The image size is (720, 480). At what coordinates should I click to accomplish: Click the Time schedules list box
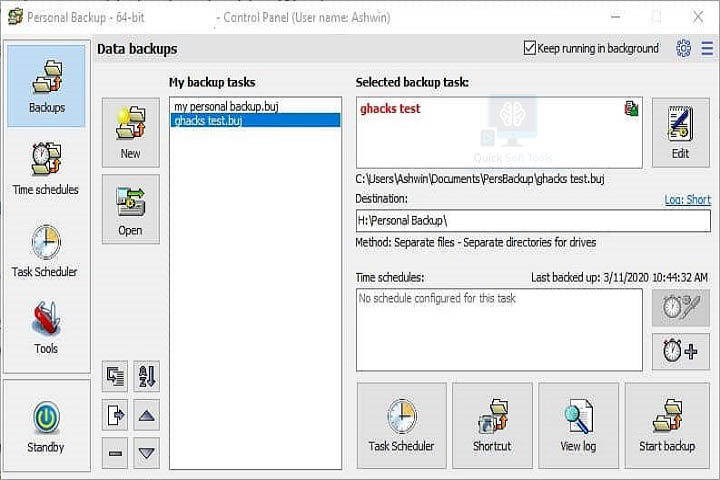tap(499, 330)
